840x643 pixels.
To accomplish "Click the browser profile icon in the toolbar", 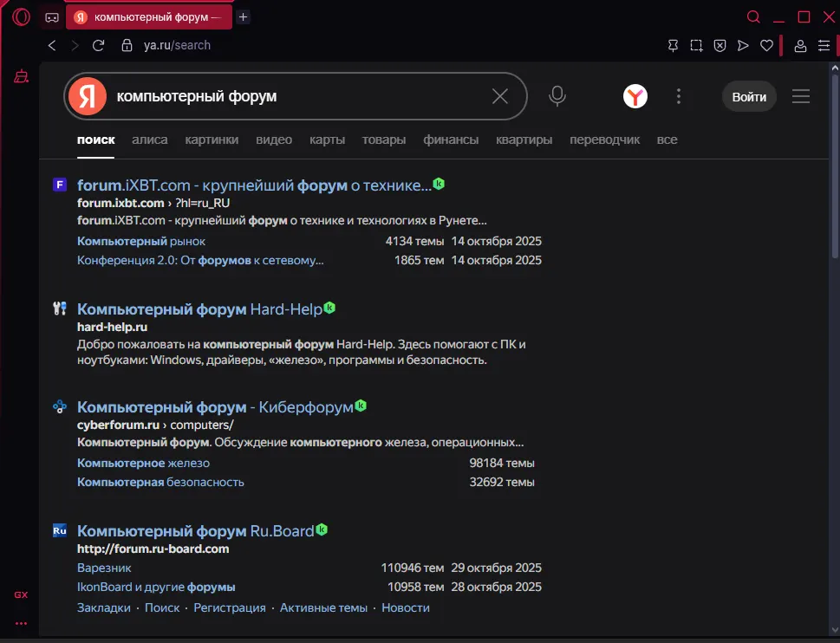I will tap(799, 45).
